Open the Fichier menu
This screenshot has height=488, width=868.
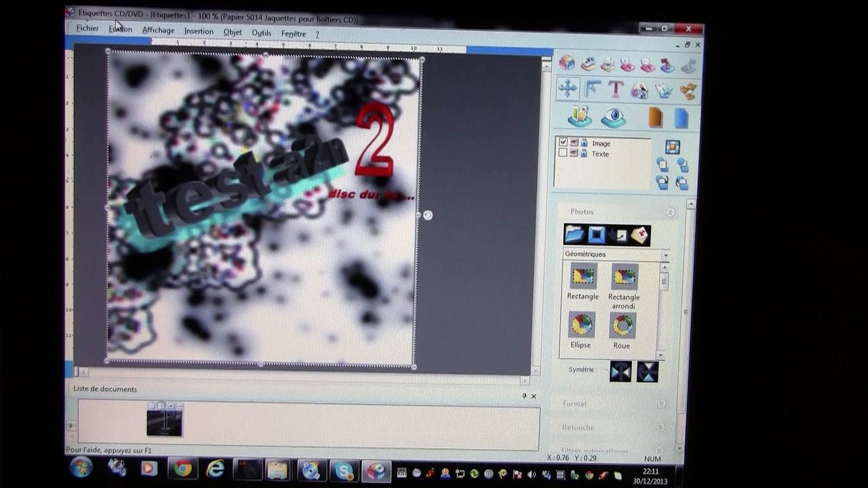click(x=87, y=28)
